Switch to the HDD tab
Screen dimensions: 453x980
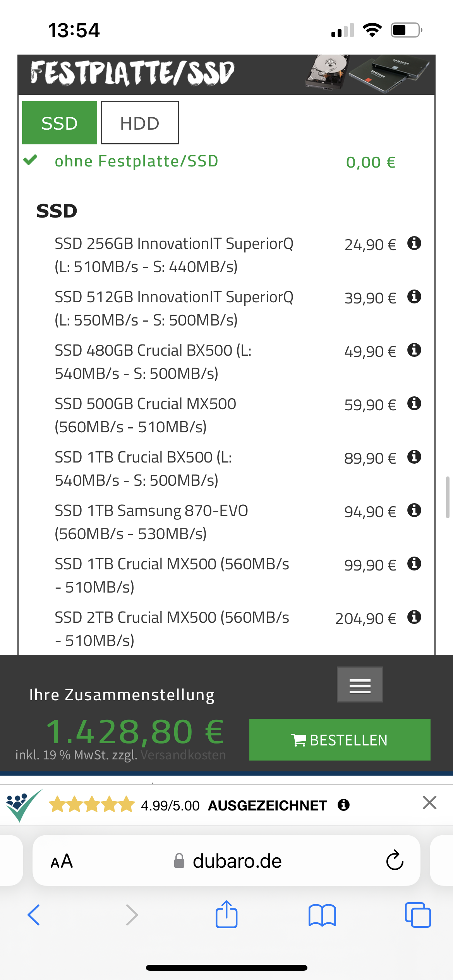click(x=140, y=123)
